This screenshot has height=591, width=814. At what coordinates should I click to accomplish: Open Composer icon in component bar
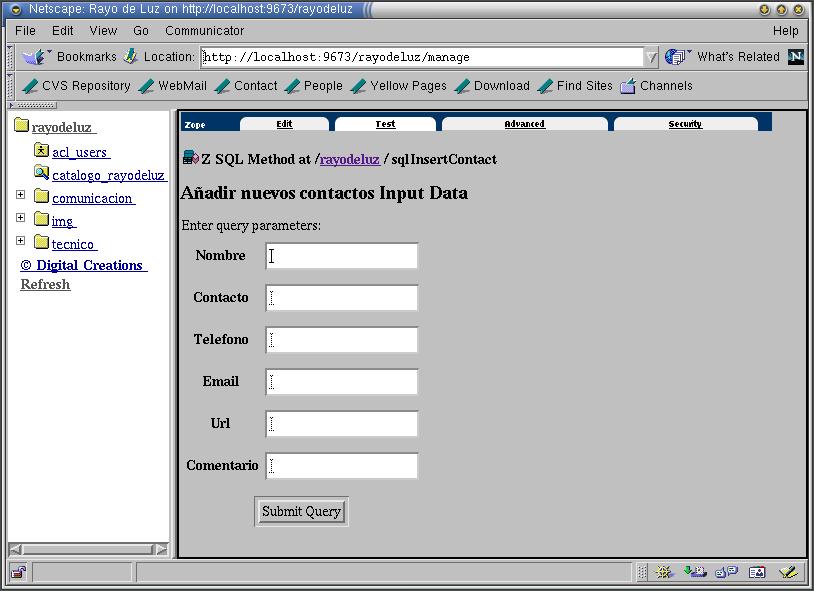pyautogui.click(x=789, y=572)
